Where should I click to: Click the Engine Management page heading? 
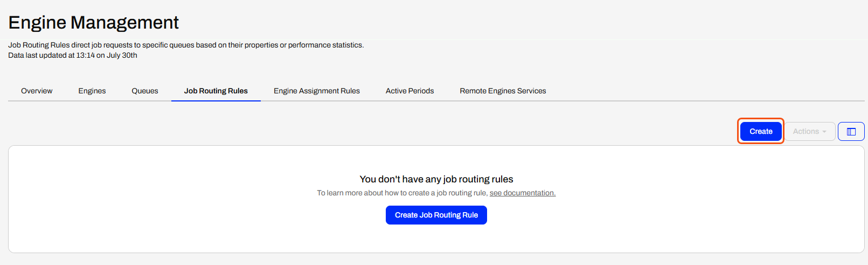tap(94, 23)
